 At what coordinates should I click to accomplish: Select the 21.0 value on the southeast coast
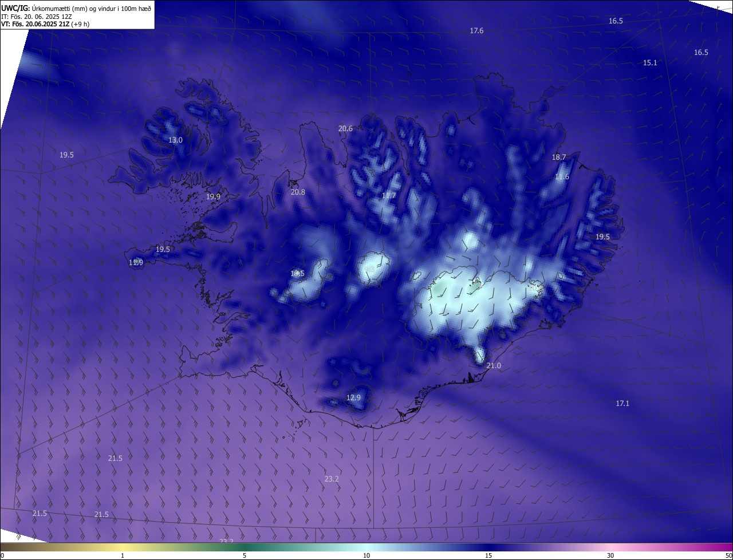[x=494, y=366]
